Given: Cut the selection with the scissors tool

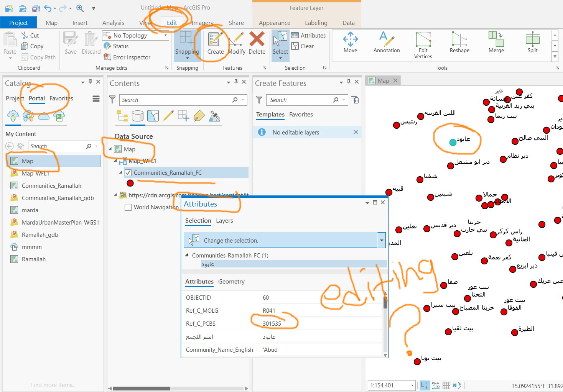Looking at the screenshot, I should [x=30, y=36].
